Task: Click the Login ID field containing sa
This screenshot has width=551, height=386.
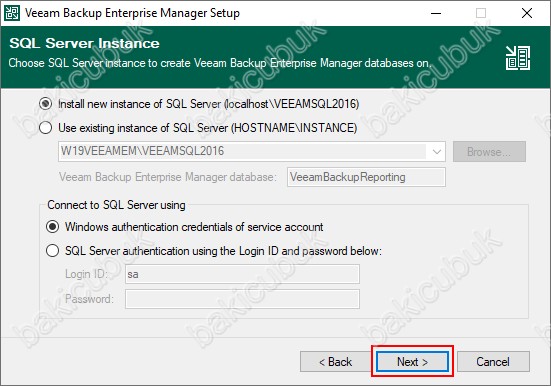Action: tap(242, 274)
